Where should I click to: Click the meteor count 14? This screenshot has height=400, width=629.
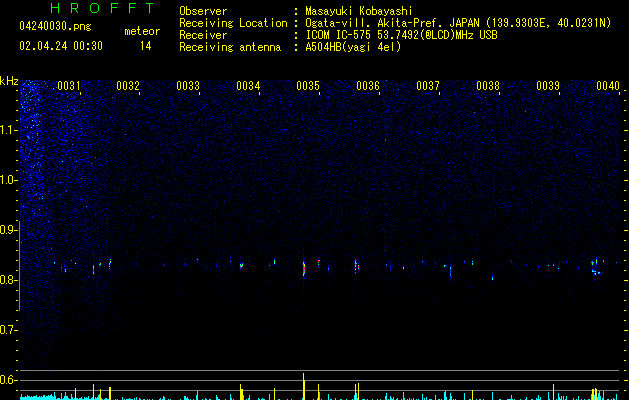pyautogui.click(x=145, y=46)
